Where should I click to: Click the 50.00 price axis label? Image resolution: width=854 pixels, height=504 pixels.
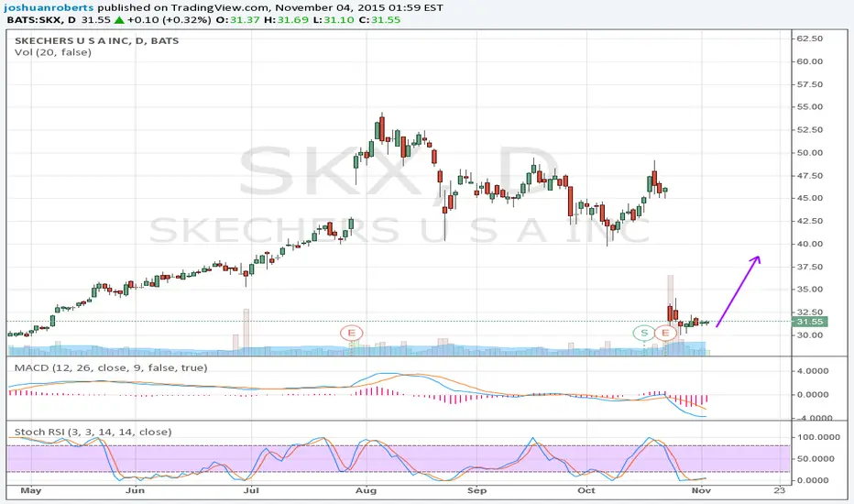click(810, 152)
